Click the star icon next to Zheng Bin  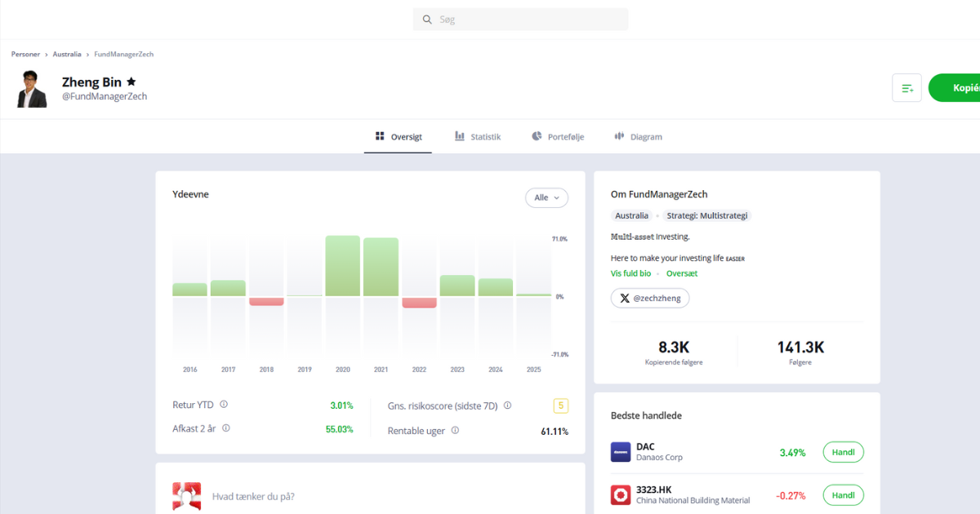131,82
